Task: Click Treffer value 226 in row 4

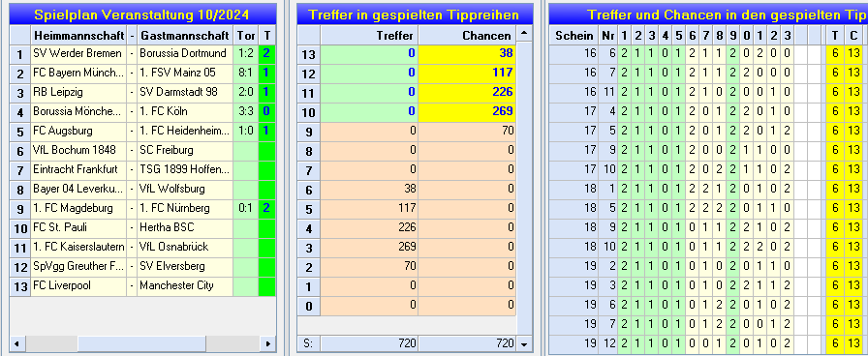Action: [369, 227]
